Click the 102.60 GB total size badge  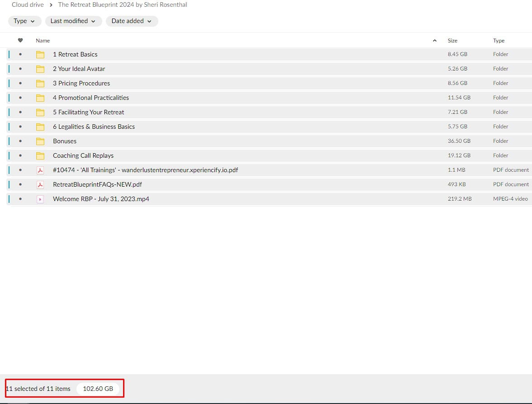click(x=98, y=389)
